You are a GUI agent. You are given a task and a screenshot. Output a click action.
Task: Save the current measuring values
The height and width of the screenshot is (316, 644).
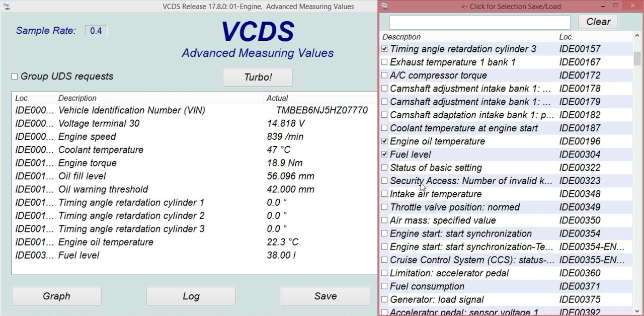coord(325,296)
